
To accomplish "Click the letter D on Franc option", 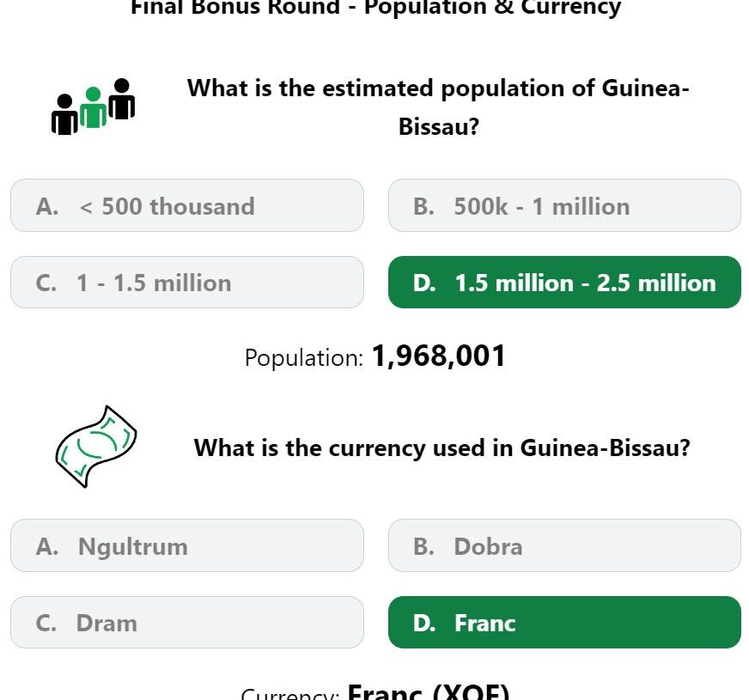I will click(x=424, y=624).
